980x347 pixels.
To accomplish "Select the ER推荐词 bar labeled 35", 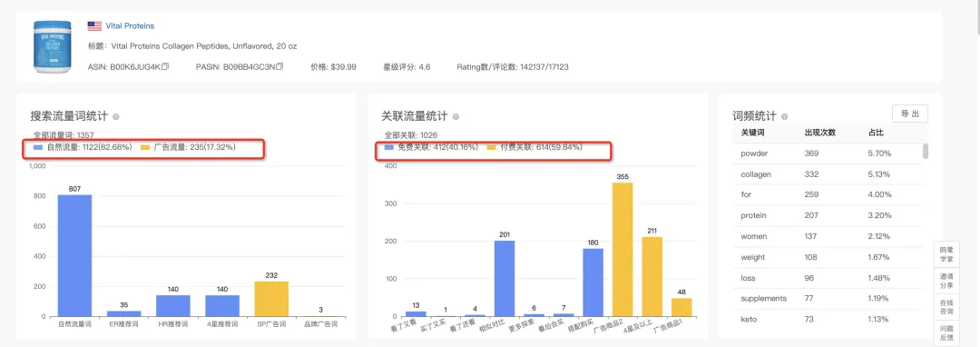I will click(x=123, y=313).
